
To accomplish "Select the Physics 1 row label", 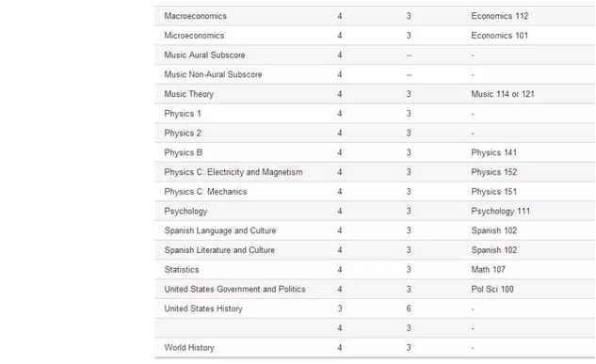I will coord(183,114).
